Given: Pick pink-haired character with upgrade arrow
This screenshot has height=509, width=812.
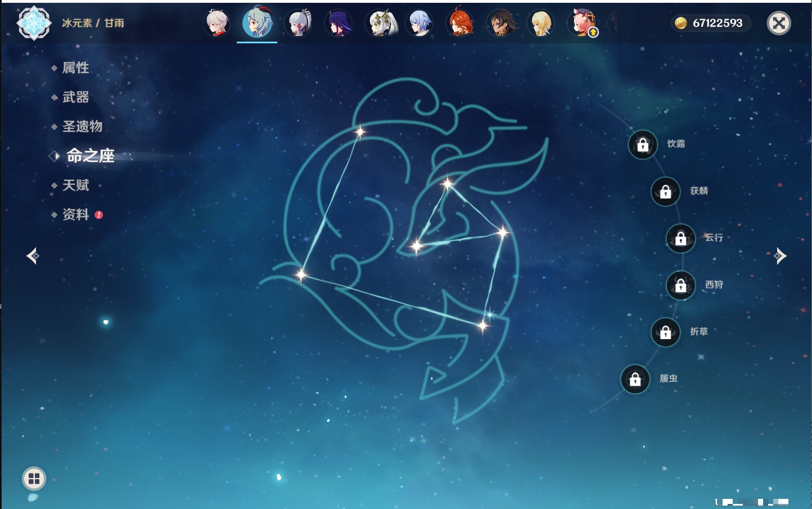Looking at the screenshot, I should click(x=583, y=24).
